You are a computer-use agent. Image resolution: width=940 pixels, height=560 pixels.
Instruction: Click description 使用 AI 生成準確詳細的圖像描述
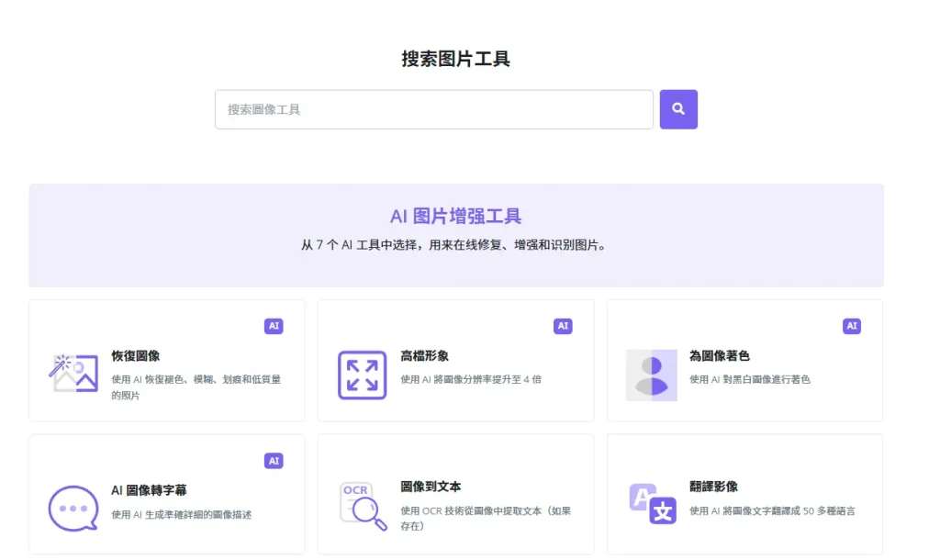tap(181, 515)
